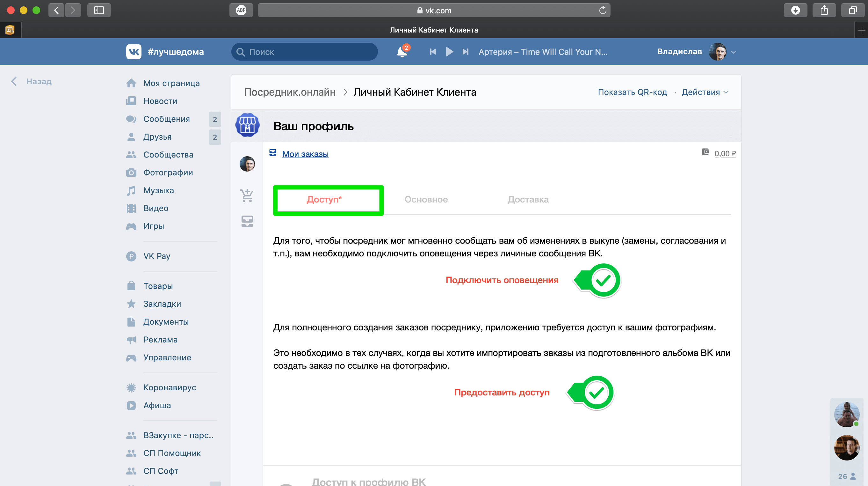Screen dimensions: 868x486
Task: Click the Назад back chevron
Action: 14,81
